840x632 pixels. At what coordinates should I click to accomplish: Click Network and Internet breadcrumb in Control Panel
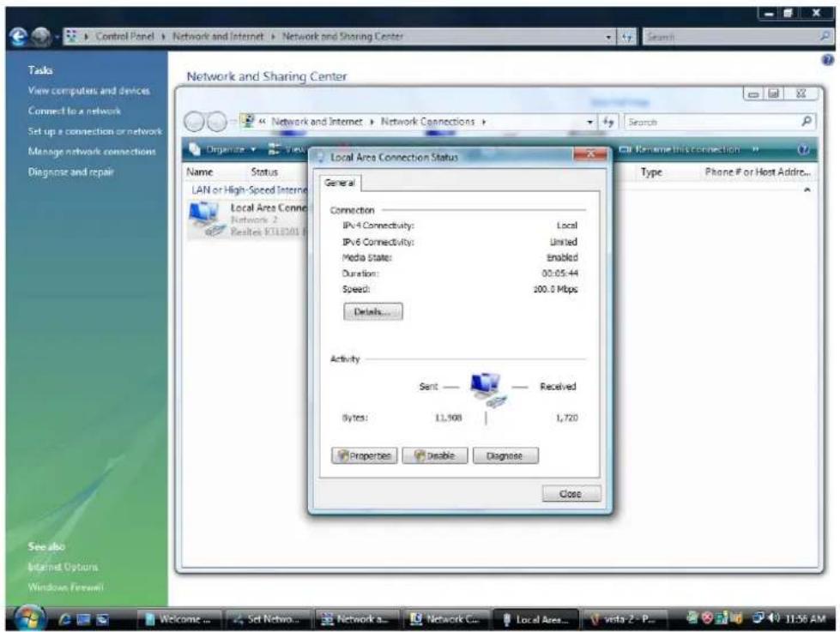(218, 36)
